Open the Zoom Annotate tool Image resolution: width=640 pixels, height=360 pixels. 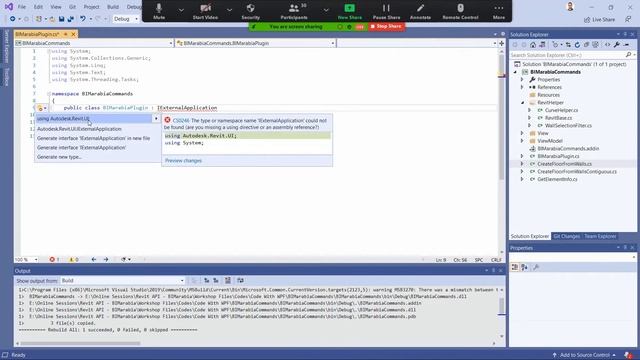(420, 11)
